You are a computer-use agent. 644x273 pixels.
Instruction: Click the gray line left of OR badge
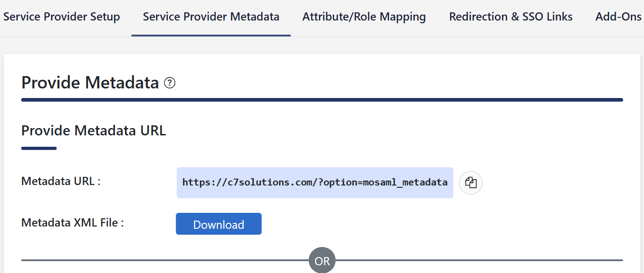pos(165,260)
